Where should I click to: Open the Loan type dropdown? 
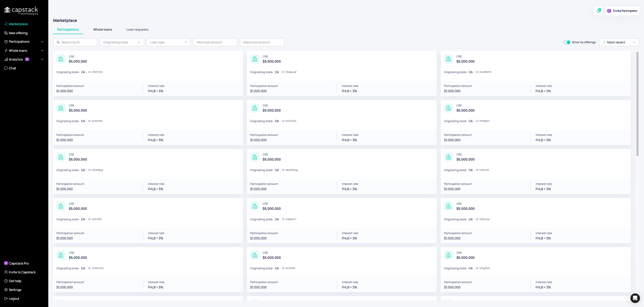tap(168, 42)
